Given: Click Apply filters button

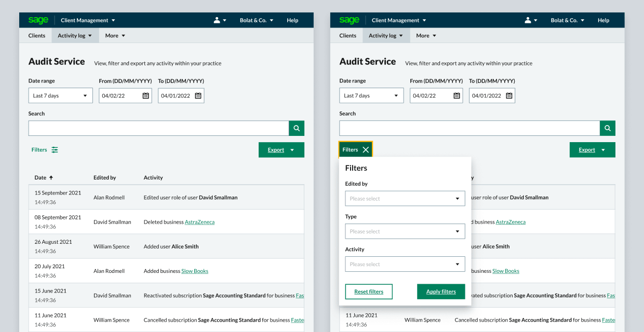Looking at the screenshot, I should [x=441, y=292].
